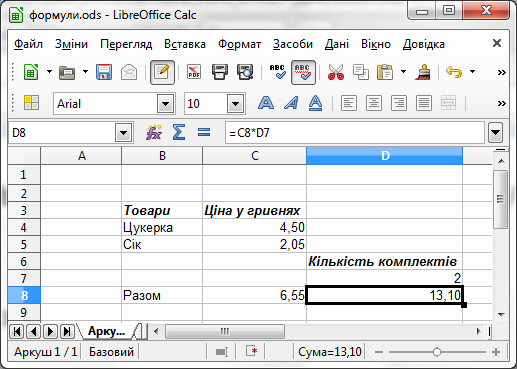Open the New document dropdown arrow
Screen dimensions: 517x369
point(49,71)
